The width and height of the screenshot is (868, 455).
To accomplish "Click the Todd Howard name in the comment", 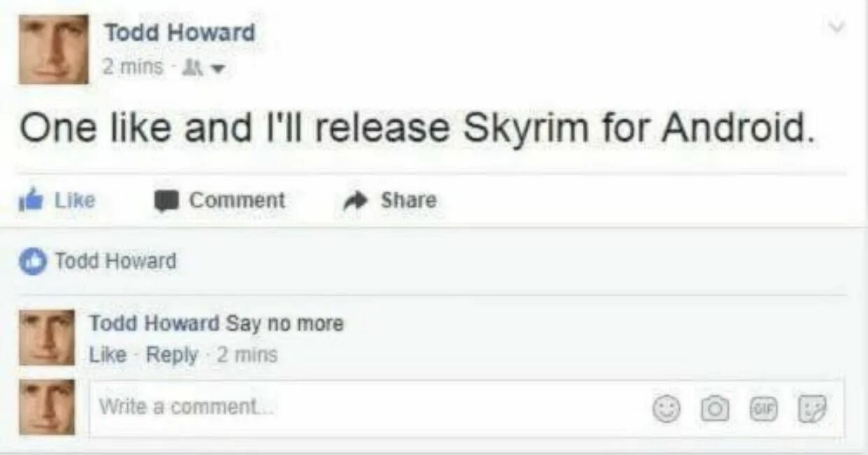I will pos(154,324).
